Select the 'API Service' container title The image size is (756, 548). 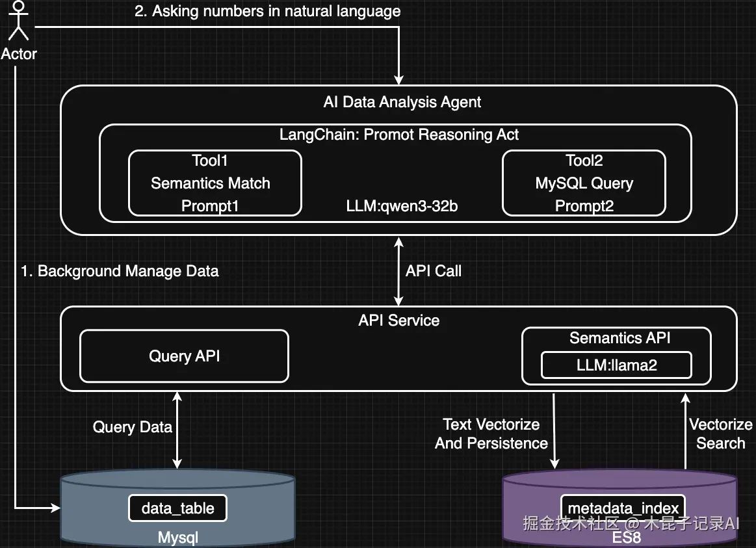(x=398, y=320)
